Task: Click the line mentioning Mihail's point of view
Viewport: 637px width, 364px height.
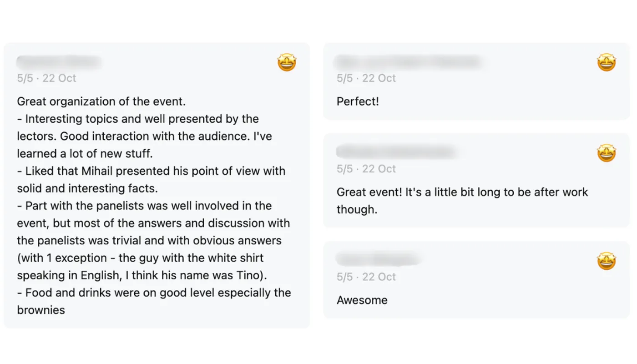Action: (x=152, y=171)
